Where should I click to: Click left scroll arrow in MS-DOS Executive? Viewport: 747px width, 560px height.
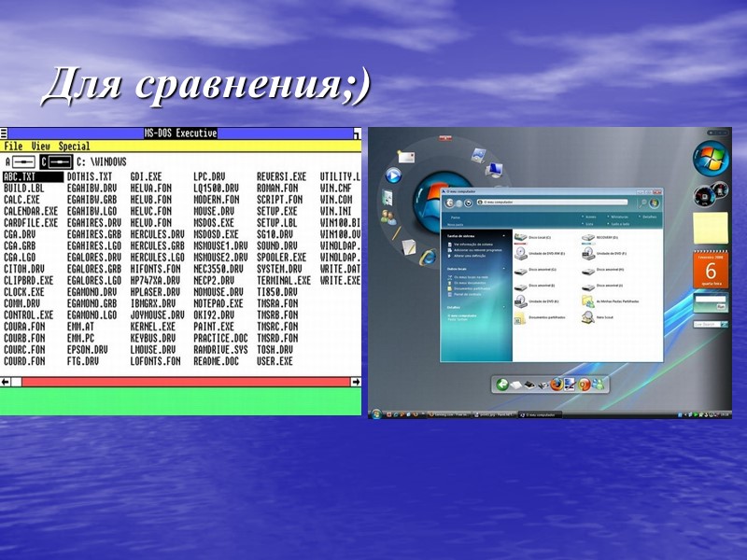point(6,382)
